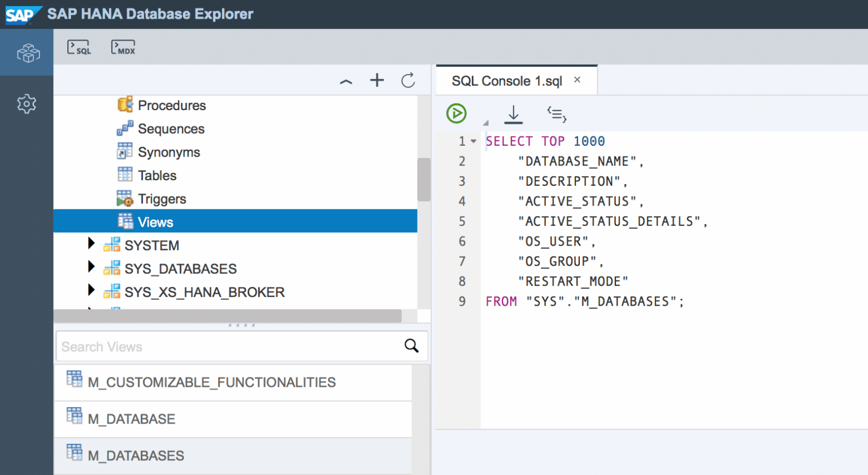Add a new database connection
The width and height of the screenshot is (868, 475).
pyautogui.click(x=376, y=80)
